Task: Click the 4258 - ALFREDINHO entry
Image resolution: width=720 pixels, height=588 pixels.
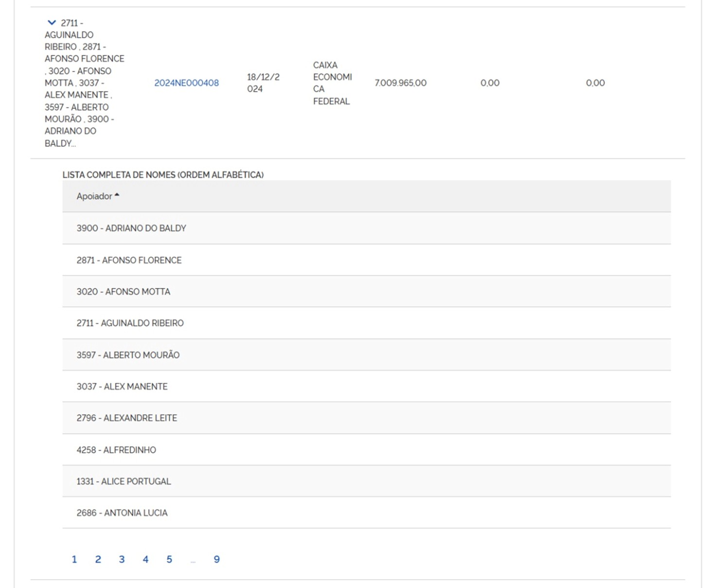Action: pos(116,450)
